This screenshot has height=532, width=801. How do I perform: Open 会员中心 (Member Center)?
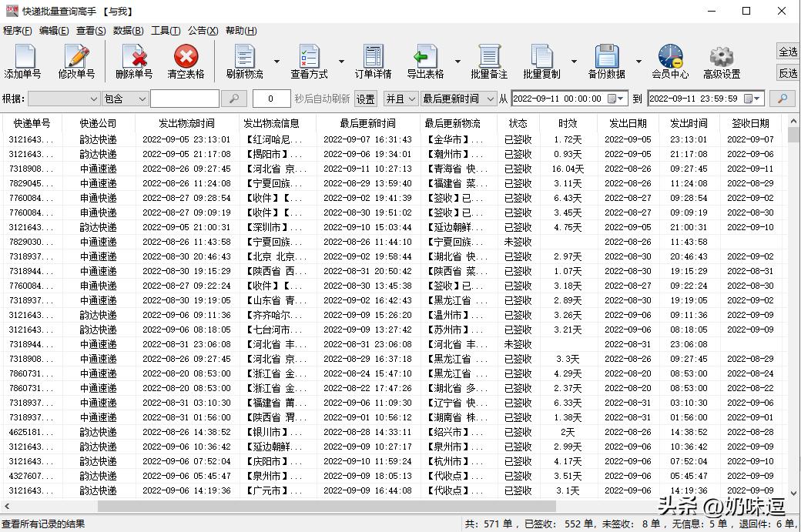click(669, 61)
